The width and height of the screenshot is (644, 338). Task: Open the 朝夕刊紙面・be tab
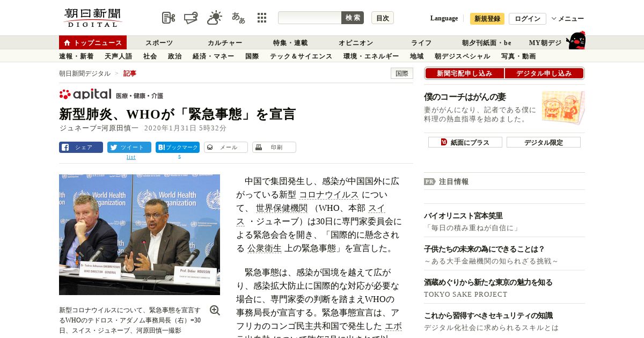487,42
